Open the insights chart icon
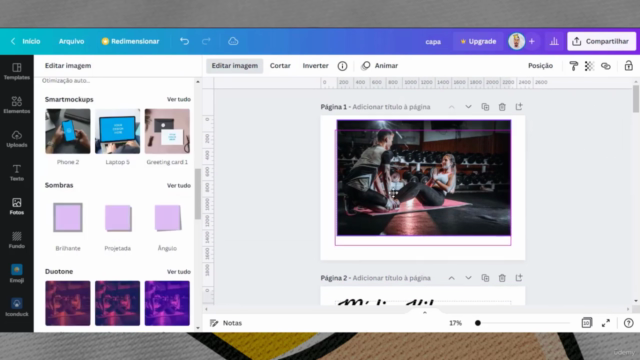This screenshot has height=360, width=640. point(554,41)
